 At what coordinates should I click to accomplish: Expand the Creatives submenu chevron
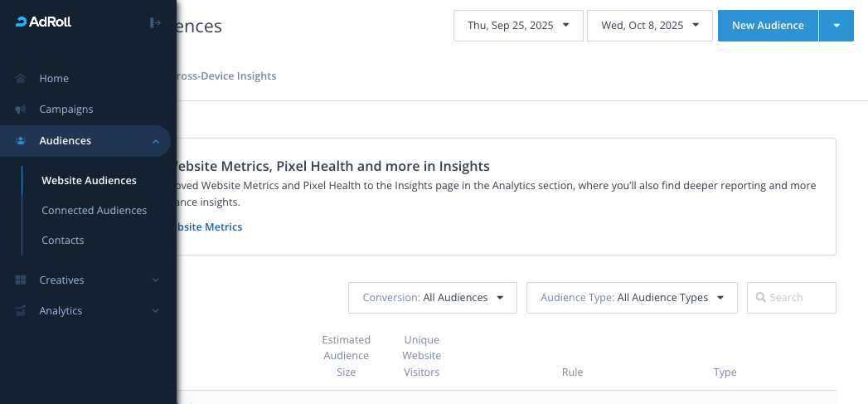point(155,280)
